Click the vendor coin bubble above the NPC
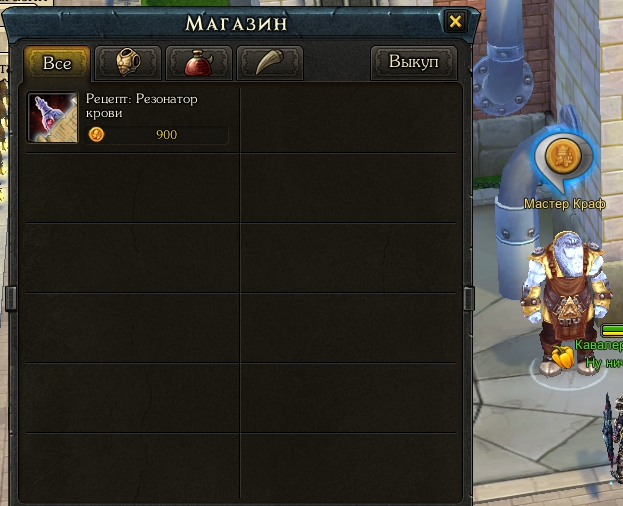This screenshot has width=623, height=506. click(x=563, y=159)
